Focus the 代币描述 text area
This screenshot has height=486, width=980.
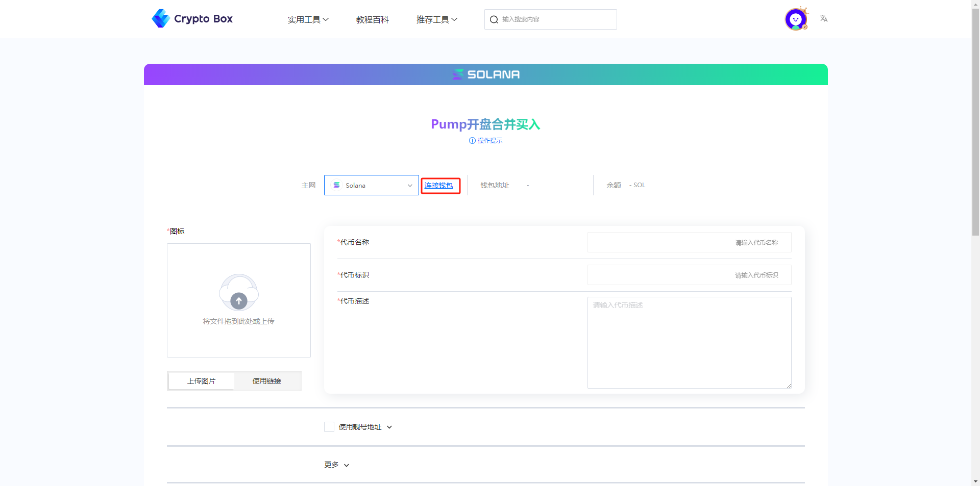tap(689, 343)
